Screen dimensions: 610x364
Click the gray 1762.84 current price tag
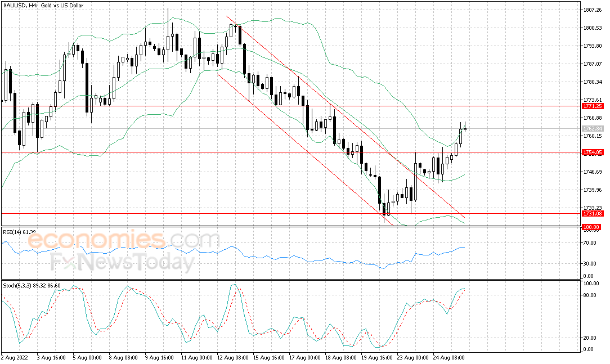[592, 129]
